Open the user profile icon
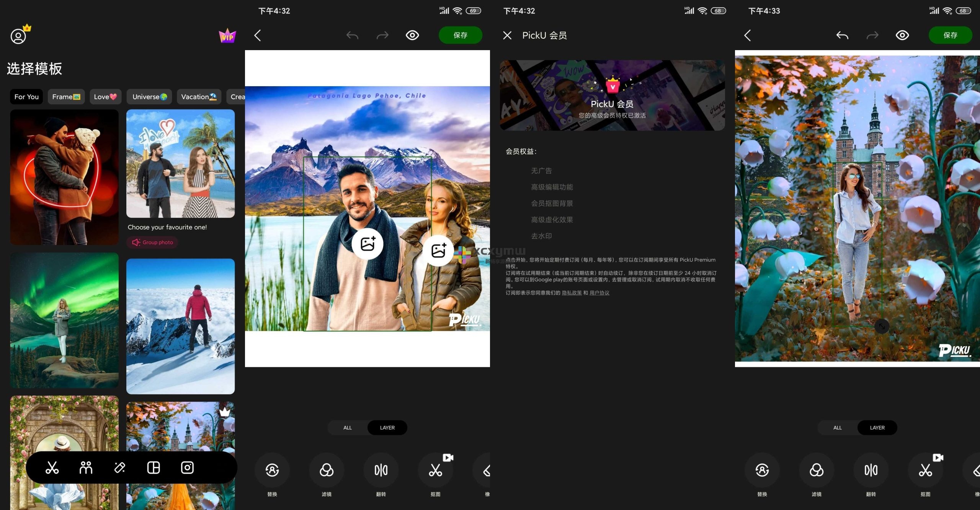The height and width of the screenshot is (510, 980). pos(18,36)
